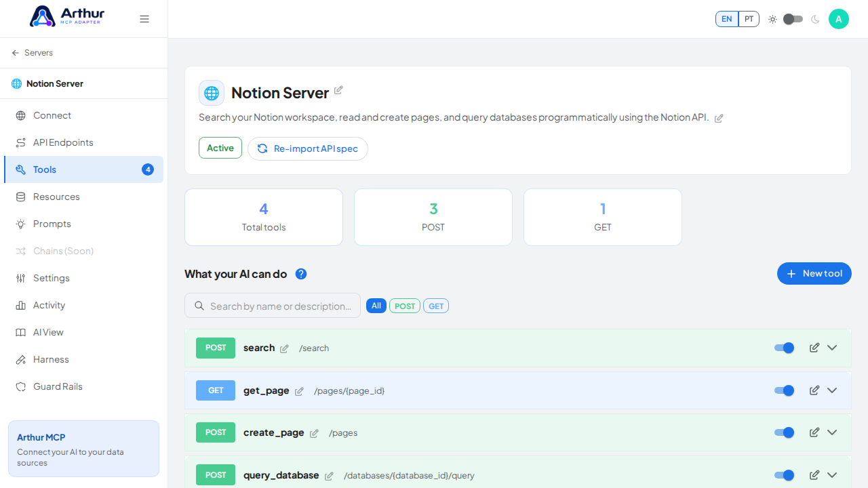
Task: Click the /pages/{page_id} path text
Action: coord(349,391)
